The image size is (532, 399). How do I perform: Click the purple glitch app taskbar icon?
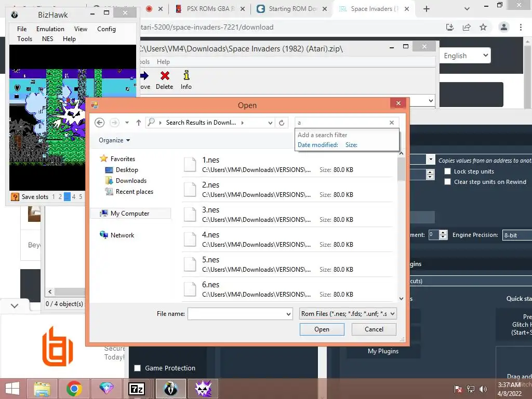pos(203,389)
